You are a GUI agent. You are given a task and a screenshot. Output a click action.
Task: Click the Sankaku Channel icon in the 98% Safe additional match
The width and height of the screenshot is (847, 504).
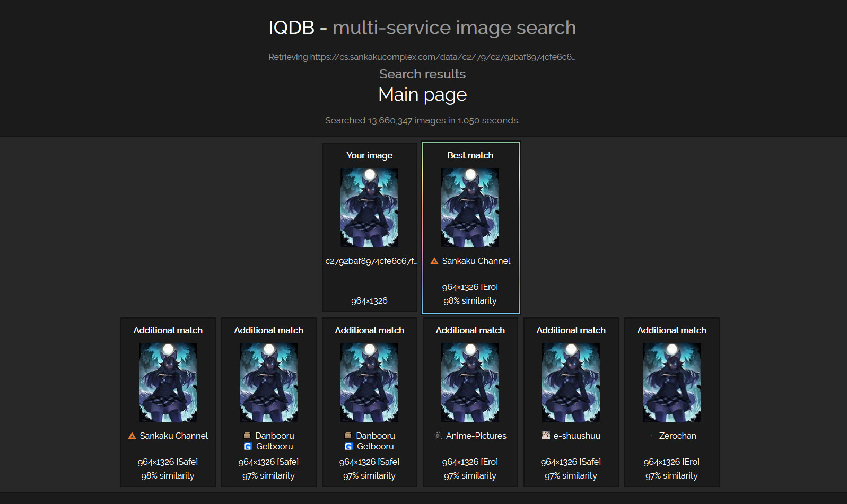(132, 436)
